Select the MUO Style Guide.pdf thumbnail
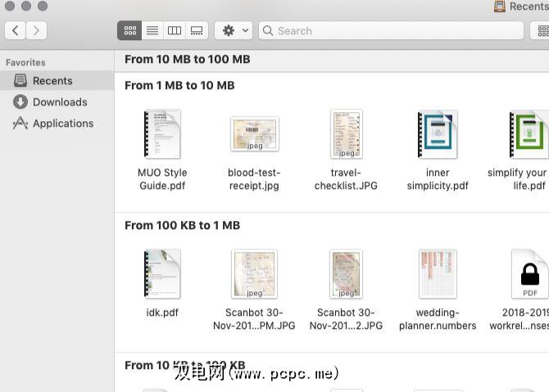 [162, 134]
